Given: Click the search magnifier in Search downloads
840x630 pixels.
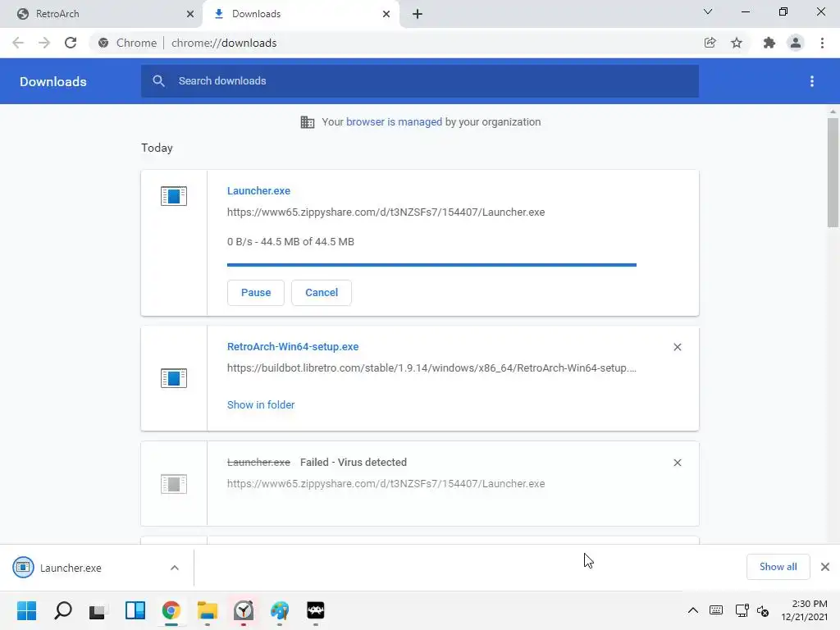Looking at the screenshot, I should 158,81.
